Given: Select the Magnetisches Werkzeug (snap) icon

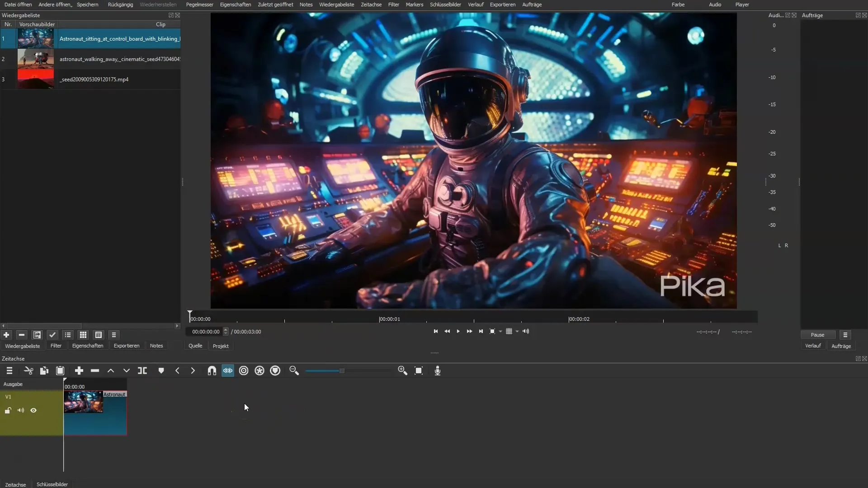Looking at the screenshot, I should 212,371.
